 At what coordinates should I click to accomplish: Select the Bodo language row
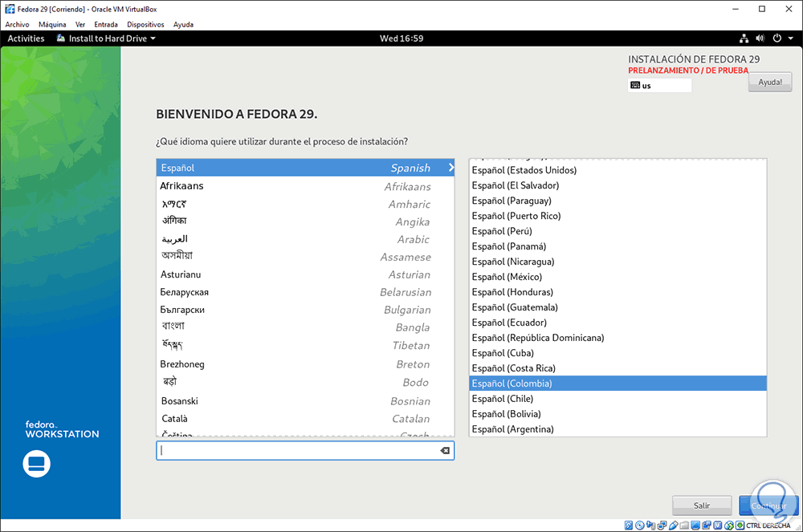[305, 382]
